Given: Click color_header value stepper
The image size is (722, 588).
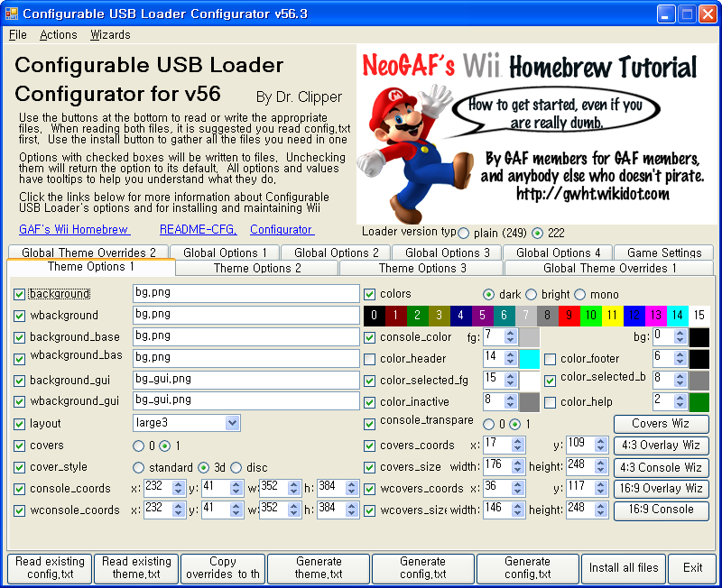Looking at the screenshot, I should [x=510, y=358].
